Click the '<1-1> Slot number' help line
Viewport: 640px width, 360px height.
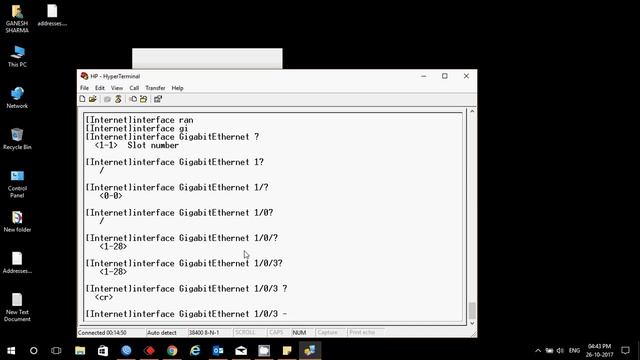[x=137, y=145]
